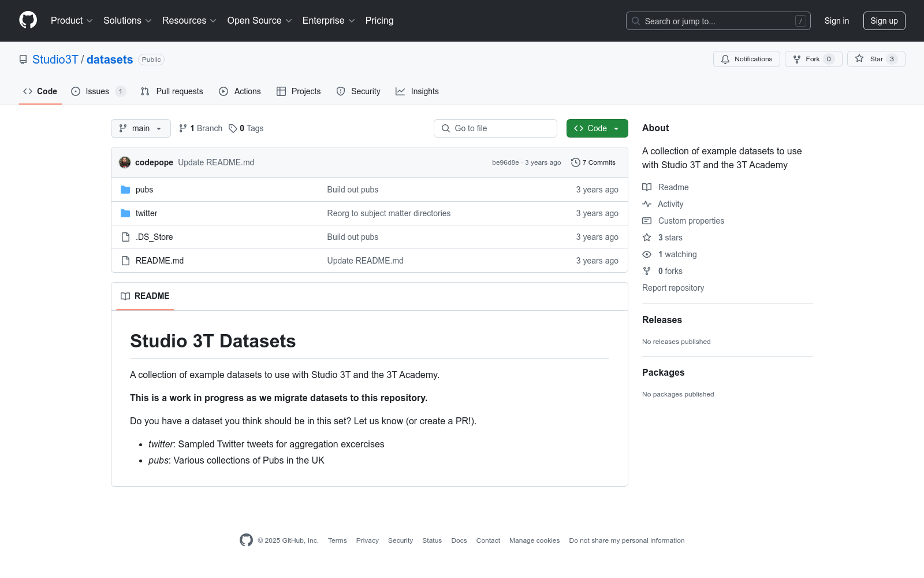Open the Reorg to subject matter directories commit

pos(389,213)
